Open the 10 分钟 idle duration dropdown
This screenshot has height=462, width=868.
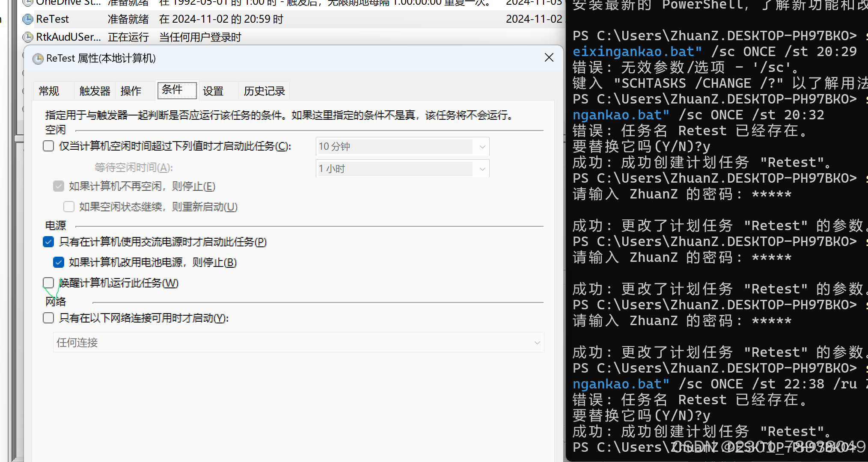tap(482, 147)
